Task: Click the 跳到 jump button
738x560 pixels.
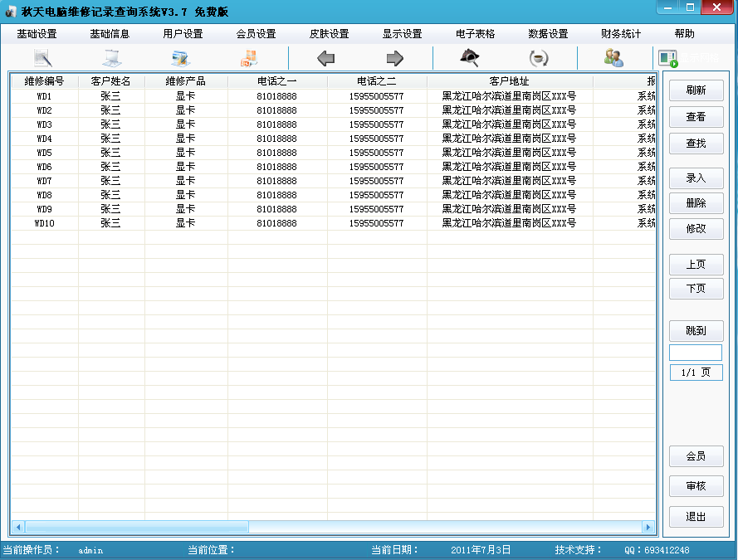Action: (x=696, y=330)
